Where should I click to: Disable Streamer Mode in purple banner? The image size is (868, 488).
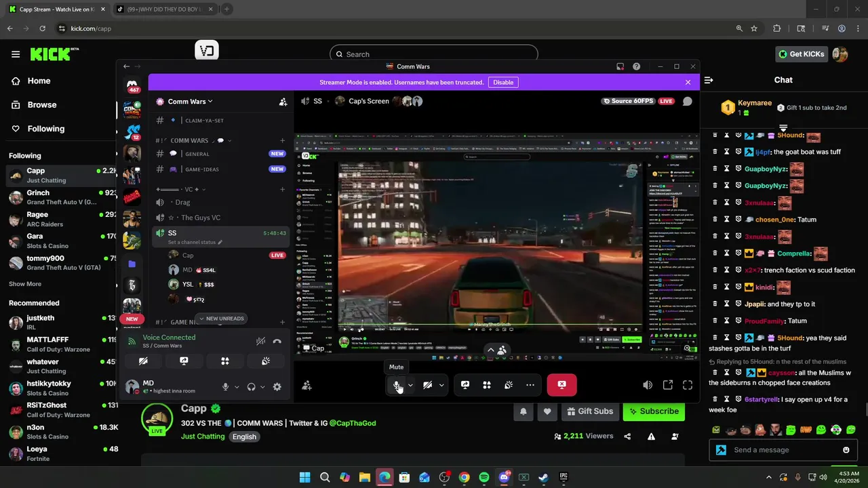pos(503,82)
